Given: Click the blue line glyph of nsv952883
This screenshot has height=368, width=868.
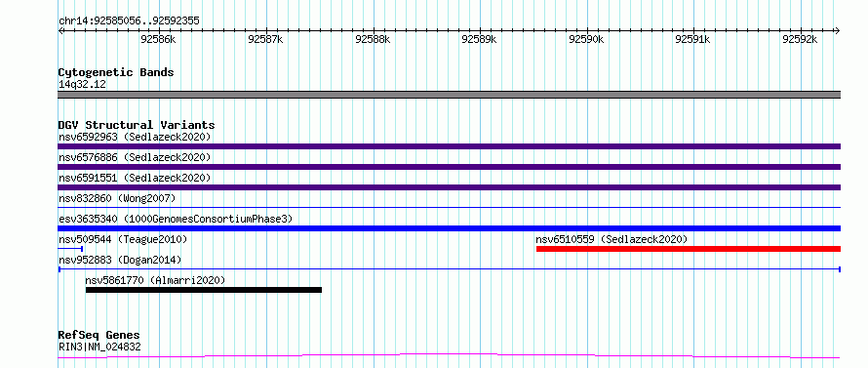Looking at the screenshot, I should tap(449, 269).
